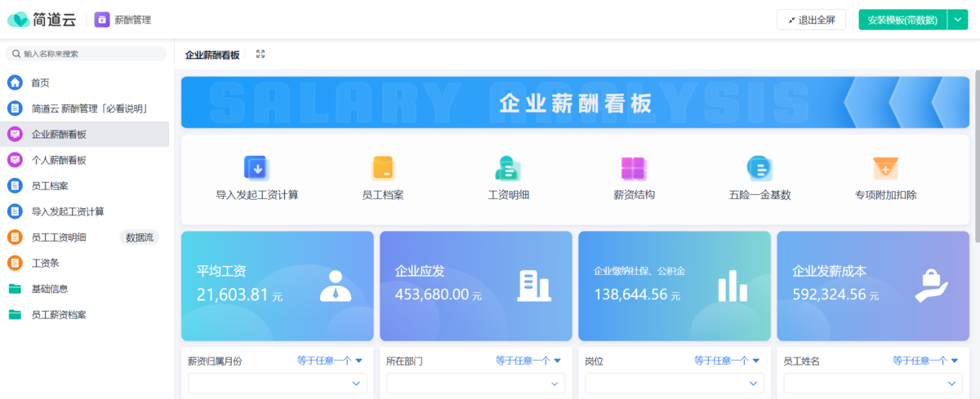Click the 退出全屏 button
Image resolution: width=980 pixels, height=399 pixels.
811,20
